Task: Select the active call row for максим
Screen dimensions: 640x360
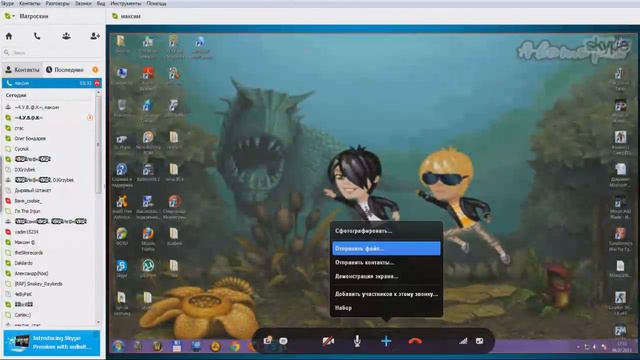Action: point(52,83)
